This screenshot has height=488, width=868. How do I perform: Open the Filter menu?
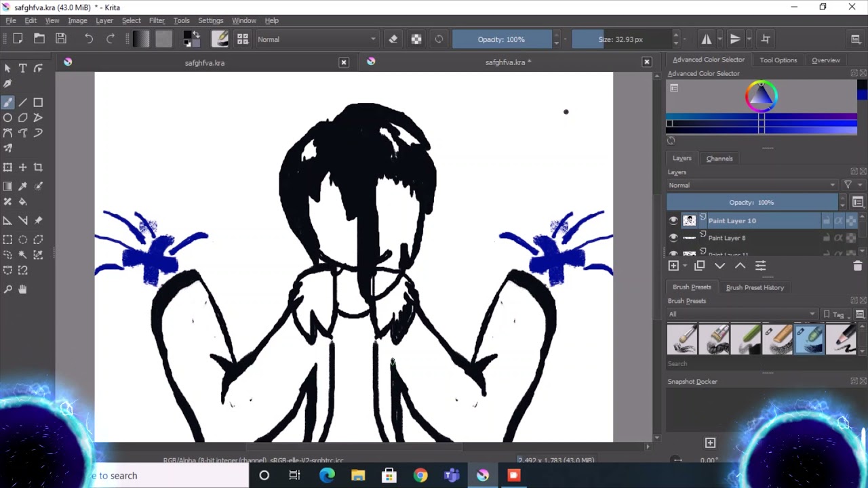(157, 20)
